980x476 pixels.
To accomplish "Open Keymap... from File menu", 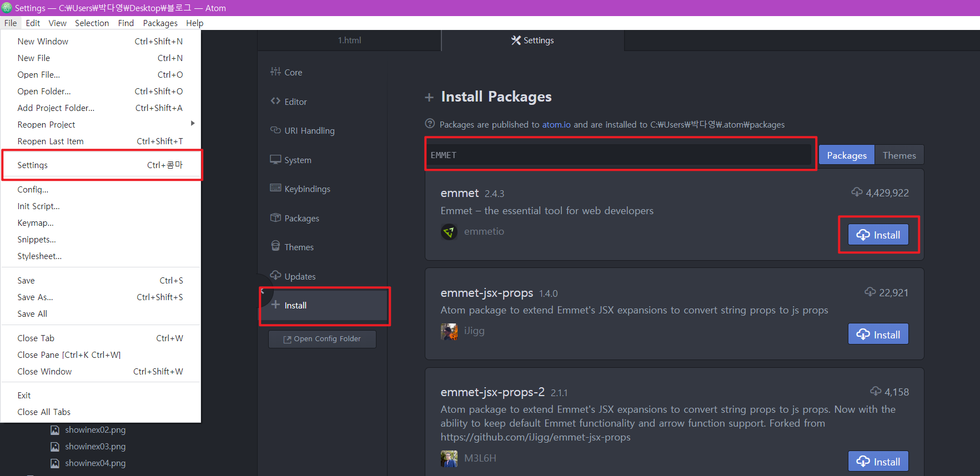I will 100,222.
